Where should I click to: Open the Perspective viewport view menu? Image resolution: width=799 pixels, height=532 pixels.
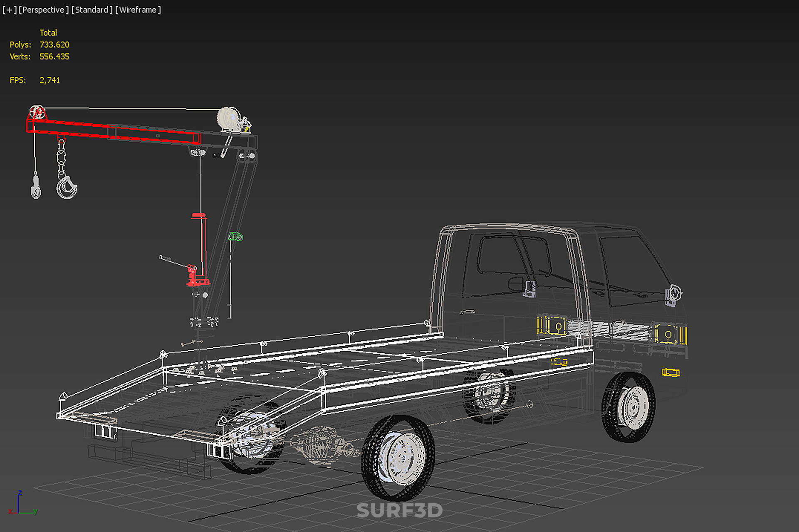click(x=44, y=10)
